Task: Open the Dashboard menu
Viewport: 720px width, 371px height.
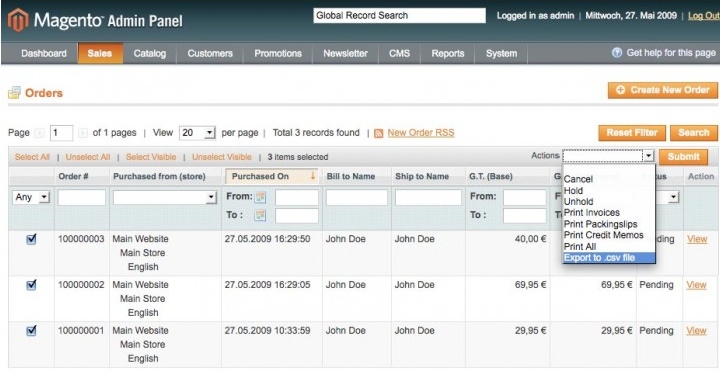Action: pyautogui.click(x=44, y=53)
